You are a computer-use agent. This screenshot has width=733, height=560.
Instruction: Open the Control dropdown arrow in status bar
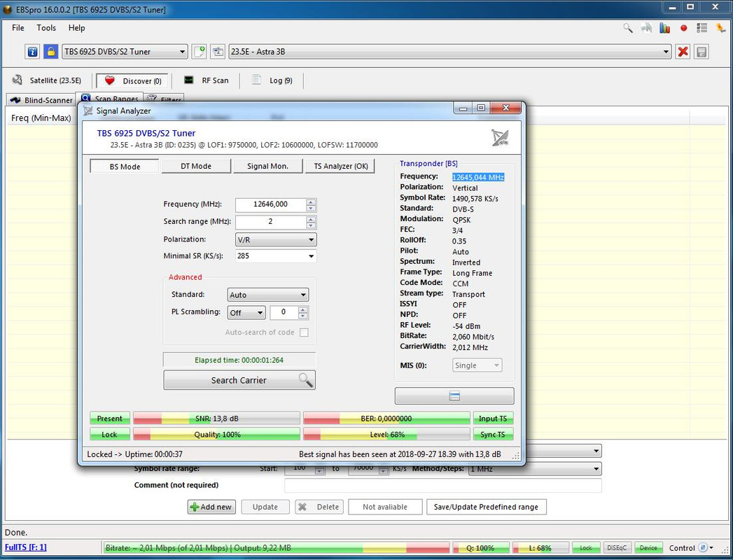coord(712,548)
